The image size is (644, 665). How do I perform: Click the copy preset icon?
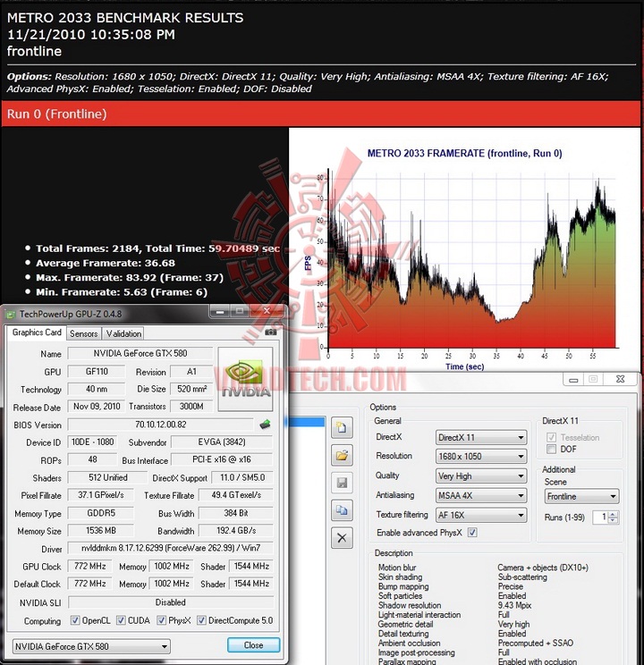coord(342,510)
